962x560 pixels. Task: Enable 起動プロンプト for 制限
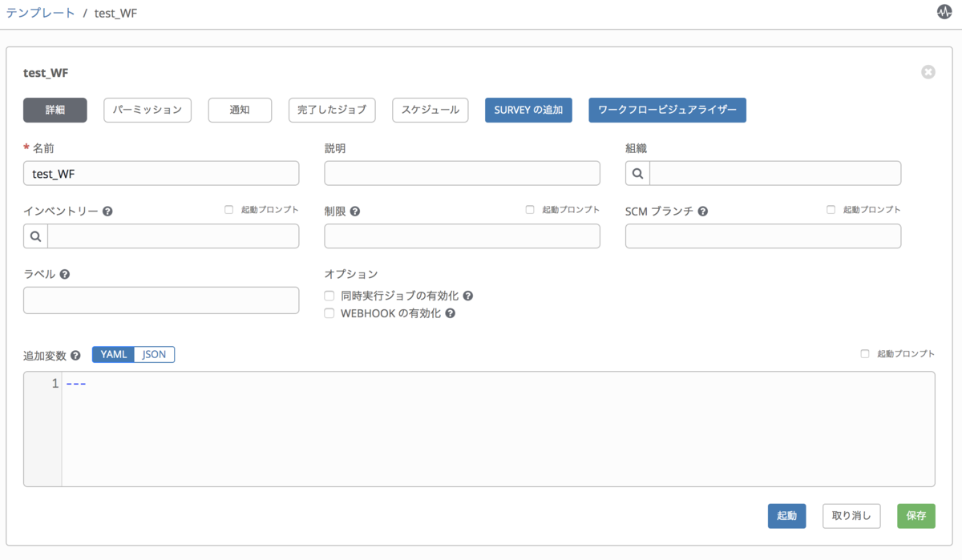(529, 210)
